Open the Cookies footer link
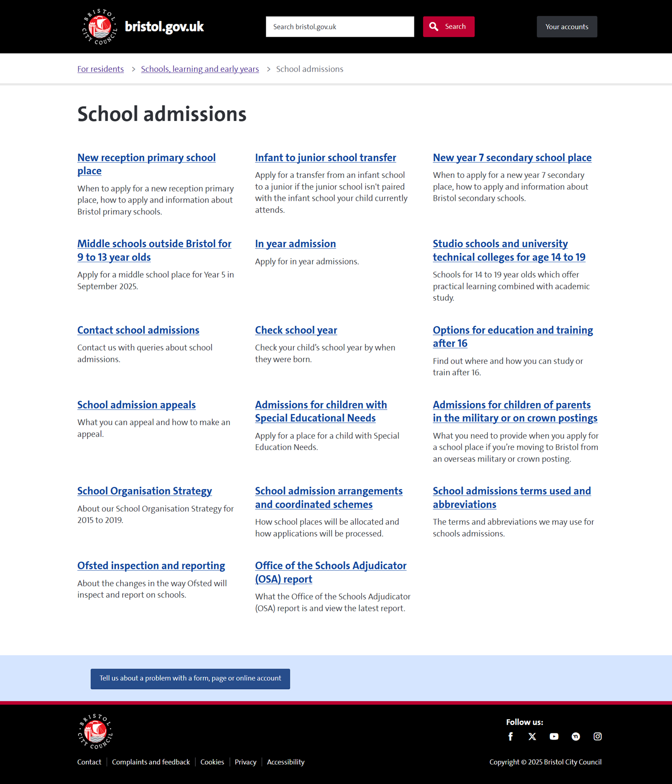The image size is (672, 784). point(212,762)
